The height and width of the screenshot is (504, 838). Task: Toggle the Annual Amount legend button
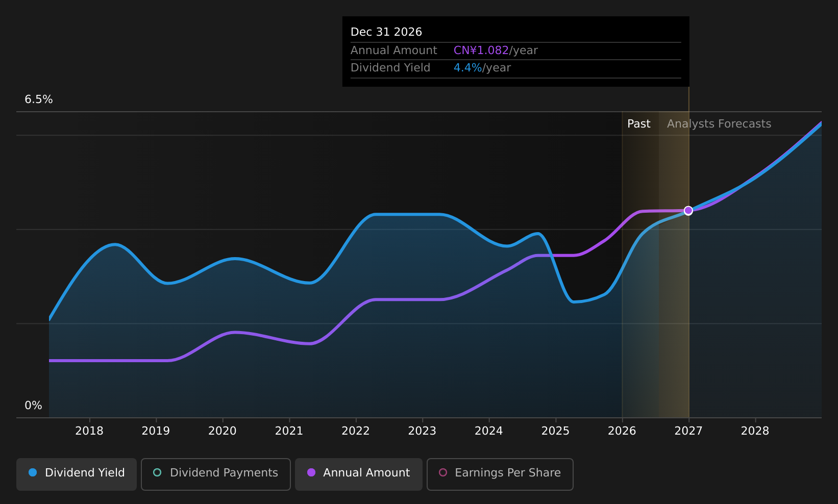[x=359, y=474]
